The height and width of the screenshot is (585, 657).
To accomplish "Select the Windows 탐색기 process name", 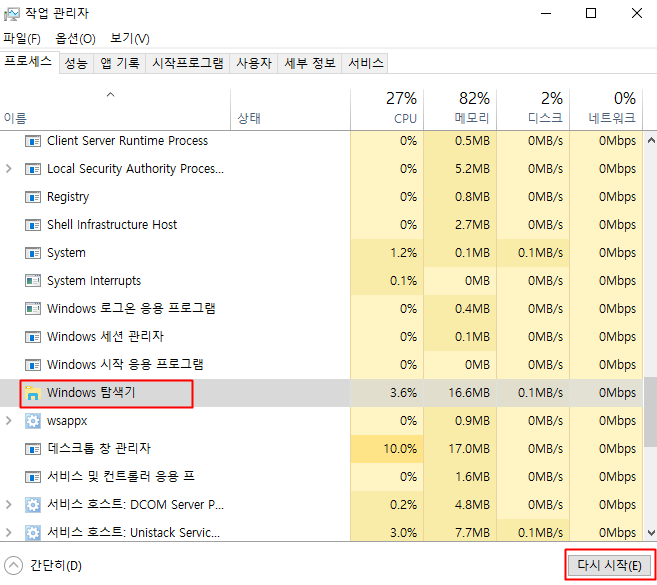I will coord(91,393).
